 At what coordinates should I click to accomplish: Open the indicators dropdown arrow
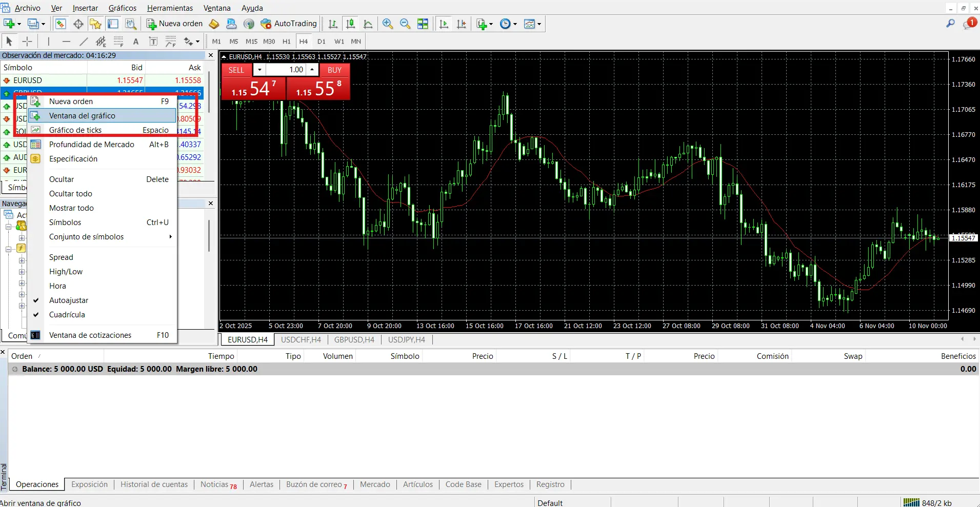click(491, 24)
